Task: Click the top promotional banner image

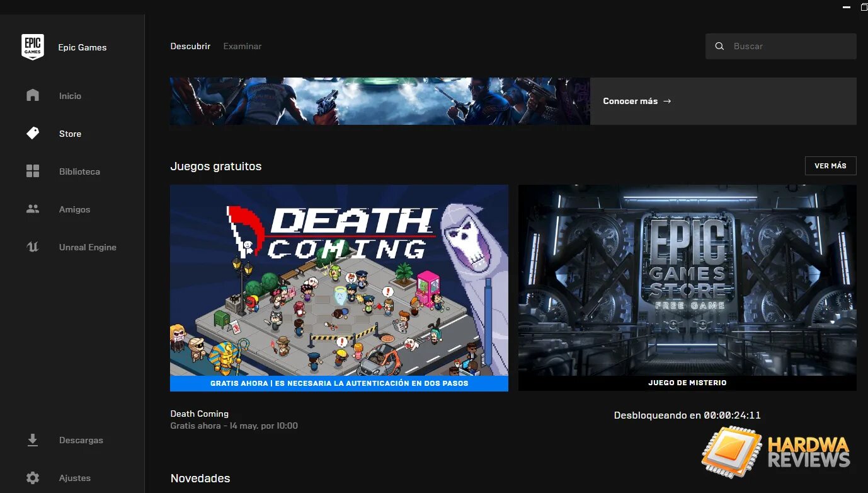Action: tap(380, 101)
